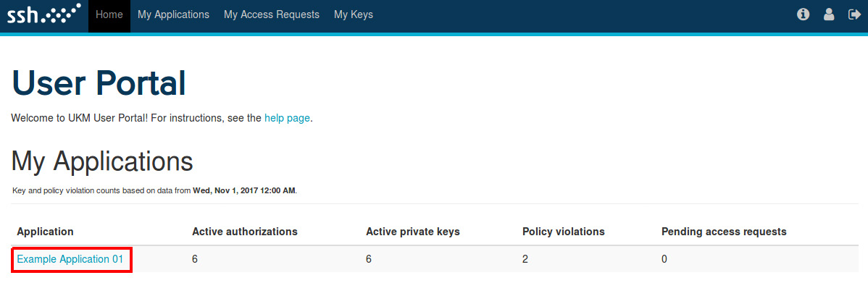
Task: Click the Active authorizations column header
Action: [245, 232]
